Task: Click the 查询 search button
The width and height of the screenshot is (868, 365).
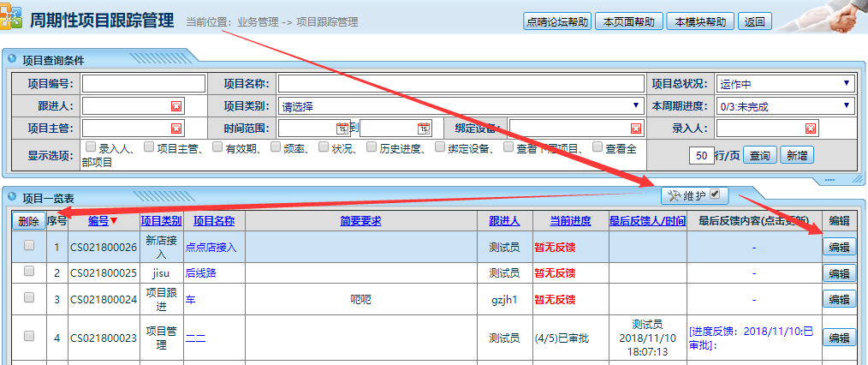Action: (x=758, y=155)
